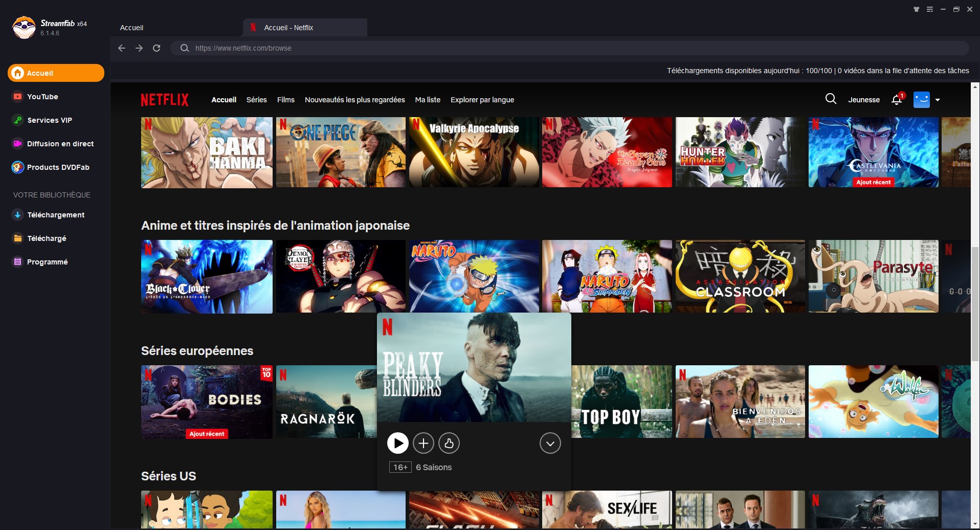Open Téléchargement library item
Viewport: 980px width, 530px height.
56,214
